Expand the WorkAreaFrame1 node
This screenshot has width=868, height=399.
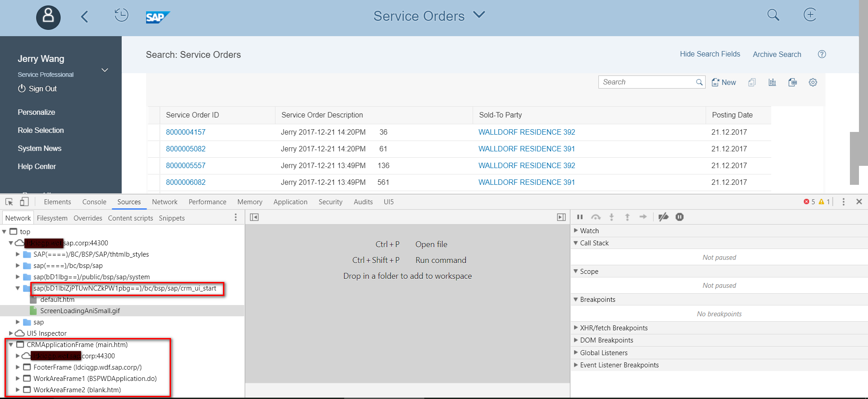[x=18, y=378]
